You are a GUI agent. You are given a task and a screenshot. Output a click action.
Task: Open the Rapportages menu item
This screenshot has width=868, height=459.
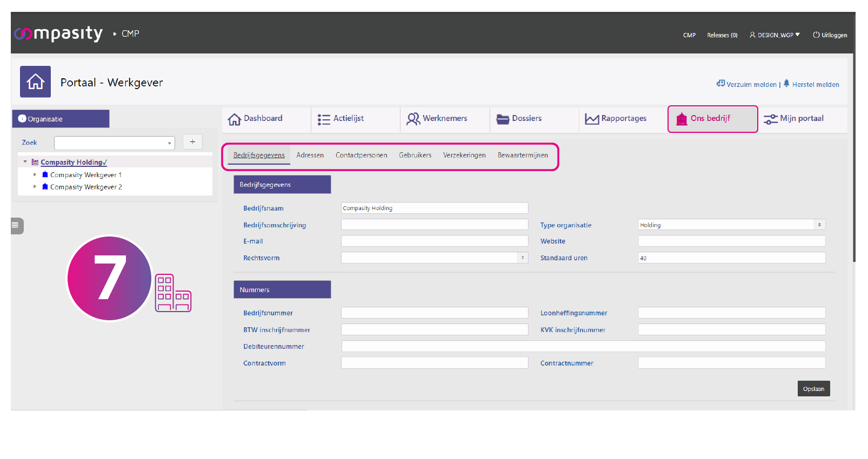pos(624,119)
